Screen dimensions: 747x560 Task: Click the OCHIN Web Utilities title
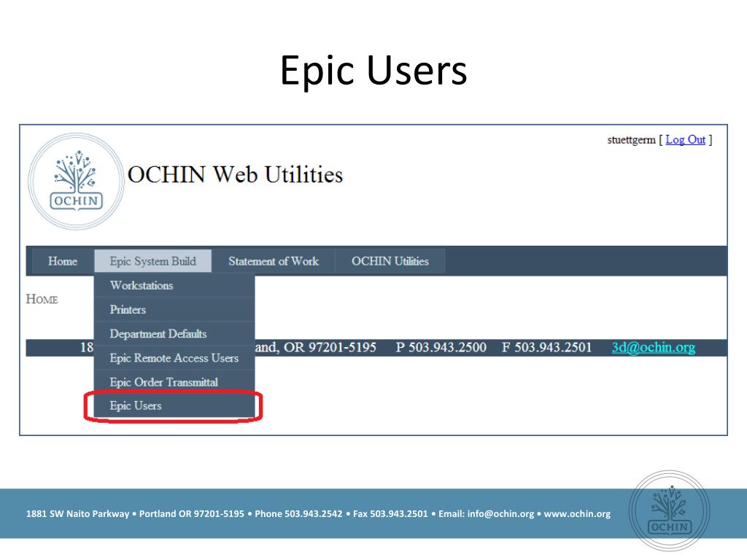235,174
